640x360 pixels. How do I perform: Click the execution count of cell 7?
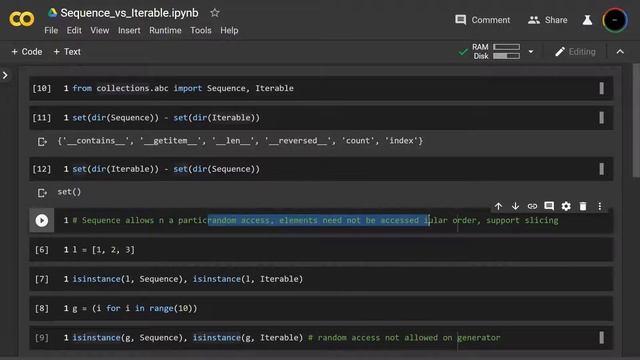[42, 279]
